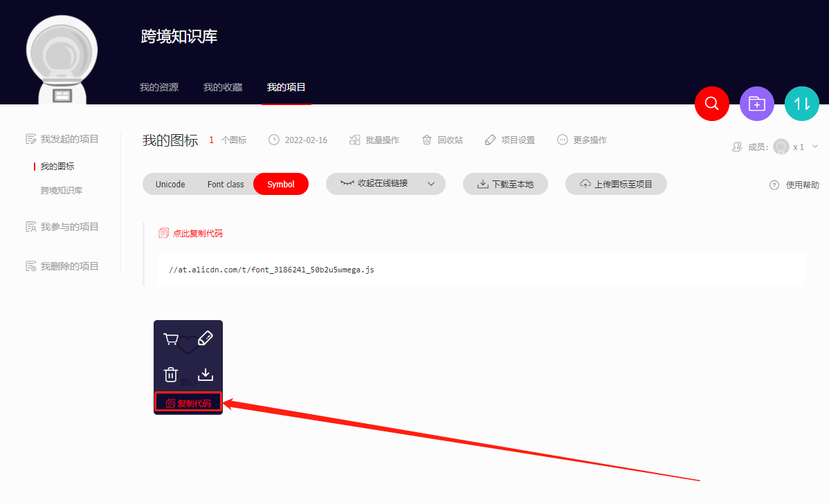829x504 pixels.
Task: Download the icon via overlay arrow
Action: coord(206,375)
